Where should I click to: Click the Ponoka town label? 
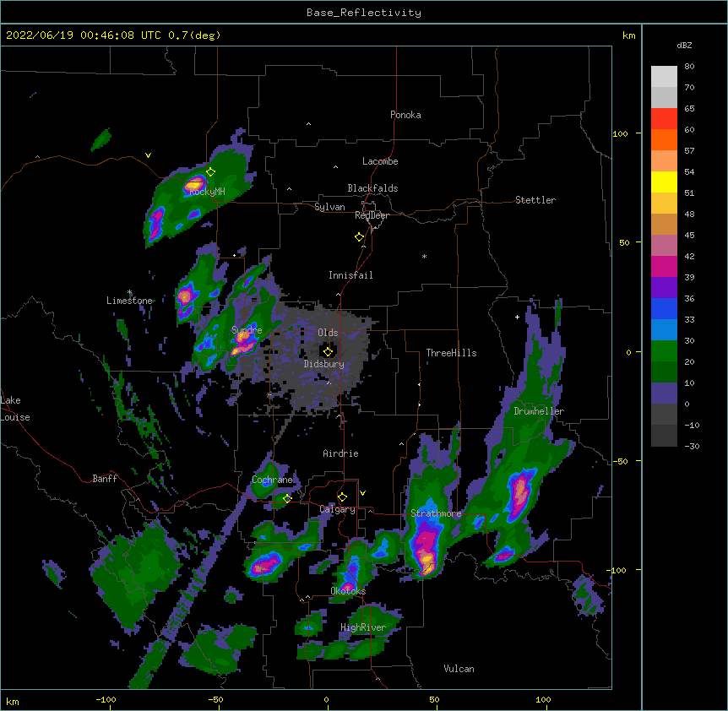coord(405,115)
